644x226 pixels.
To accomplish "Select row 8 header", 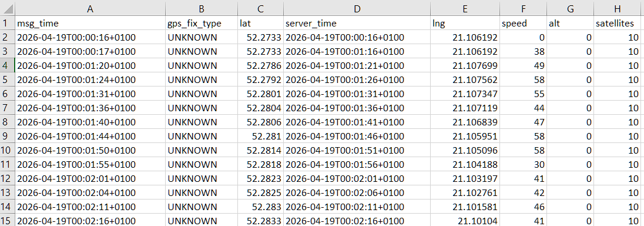I will [8, 122].
